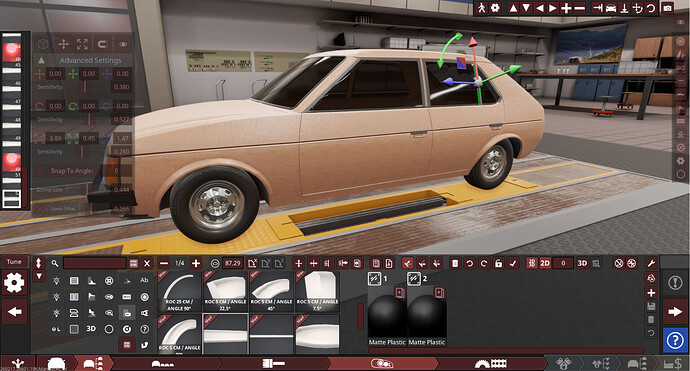Open the dropdown triangle below the up-down arrow

[38, 276]
